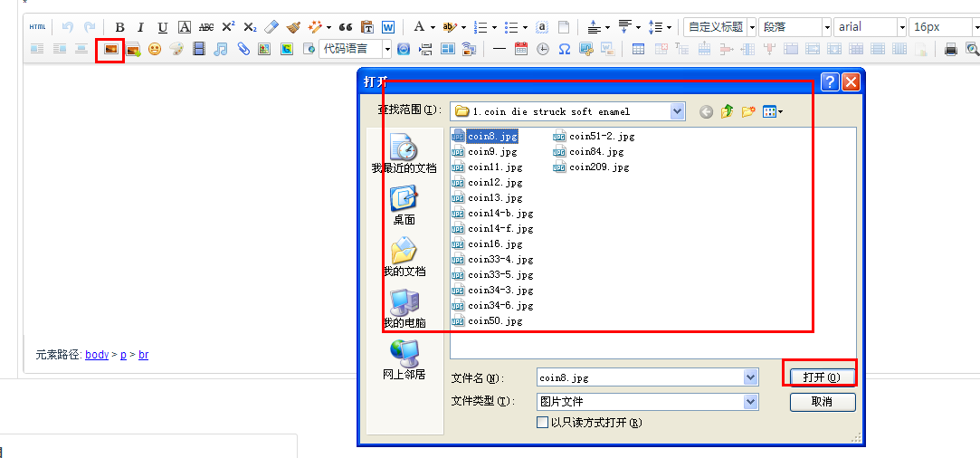Click the 取消 cancel button
The width and height of the screenshot is (980, 458).
[822, 402]
